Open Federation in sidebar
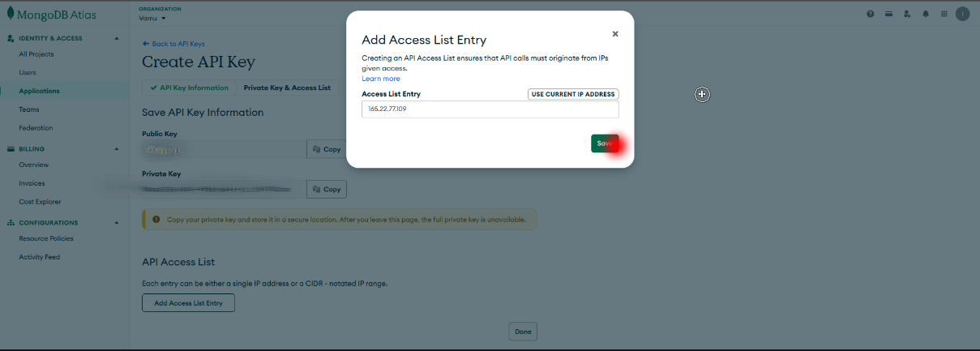This screenshot has width=980, height=351. (x=36, y=128)
